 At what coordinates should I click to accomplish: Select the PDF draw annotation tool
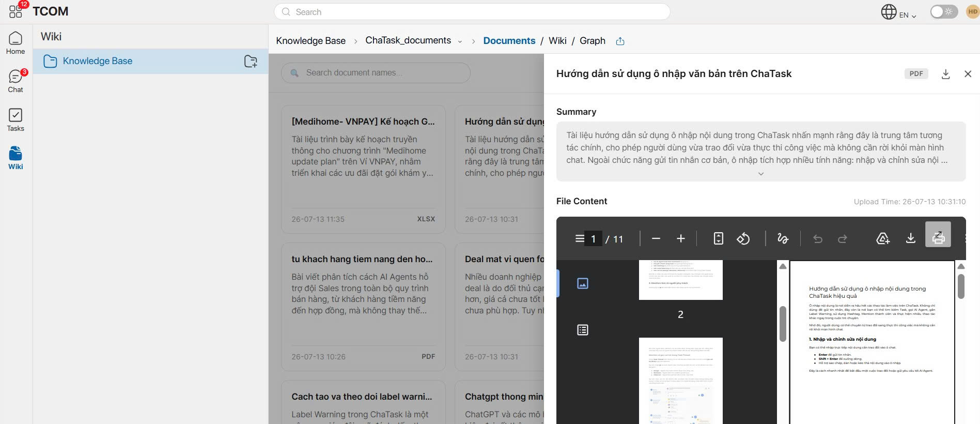click(783, 238)
